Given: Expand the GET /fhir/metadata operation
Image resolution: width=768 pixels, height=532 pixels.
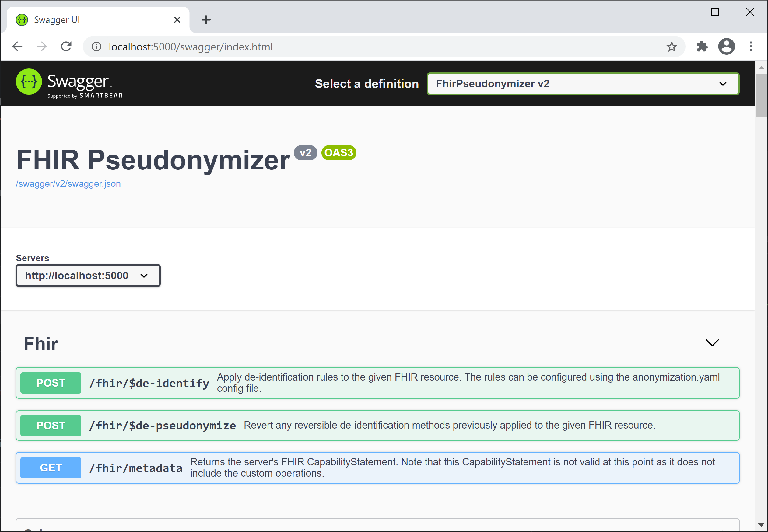Looking at the screenshot, I should pyautogui.click(x=377, y=468).
